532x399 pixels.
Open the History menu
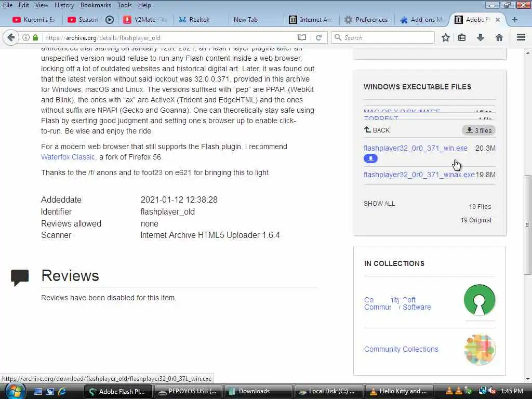click(x=64, y=5)
